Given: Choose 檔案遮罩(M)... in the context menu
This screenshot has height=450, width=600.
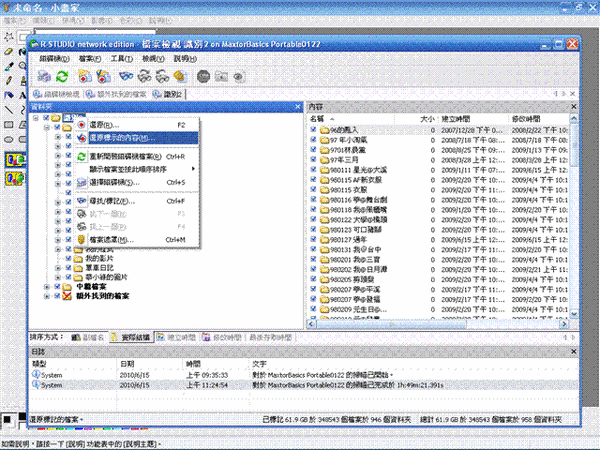Looking at the screenshot, I should (137, 240).
